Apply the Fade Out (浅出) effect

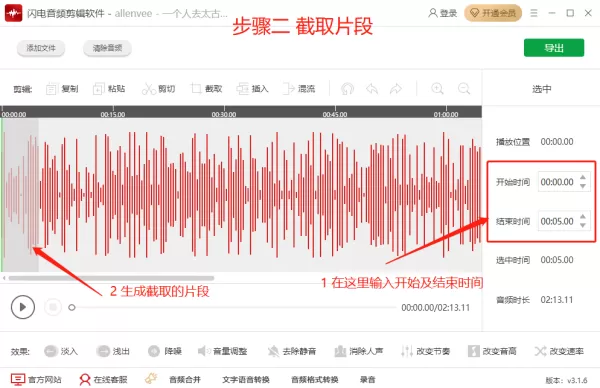click(113, 351)
